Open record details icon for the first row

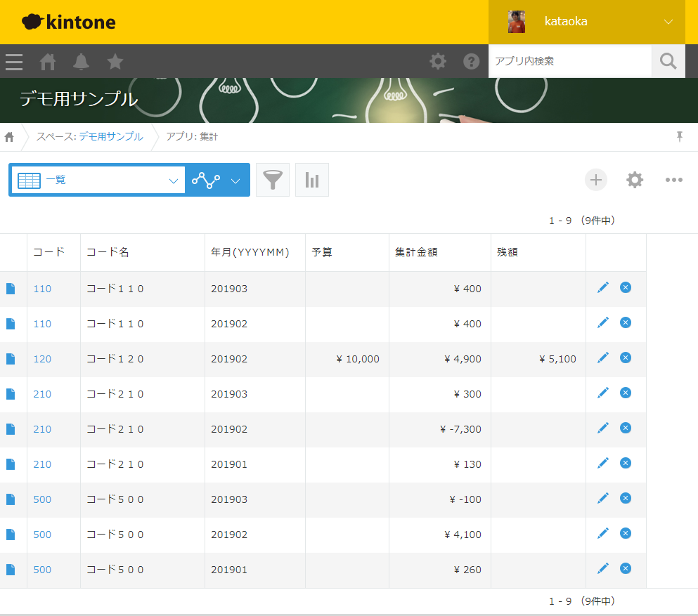[11, 288]
